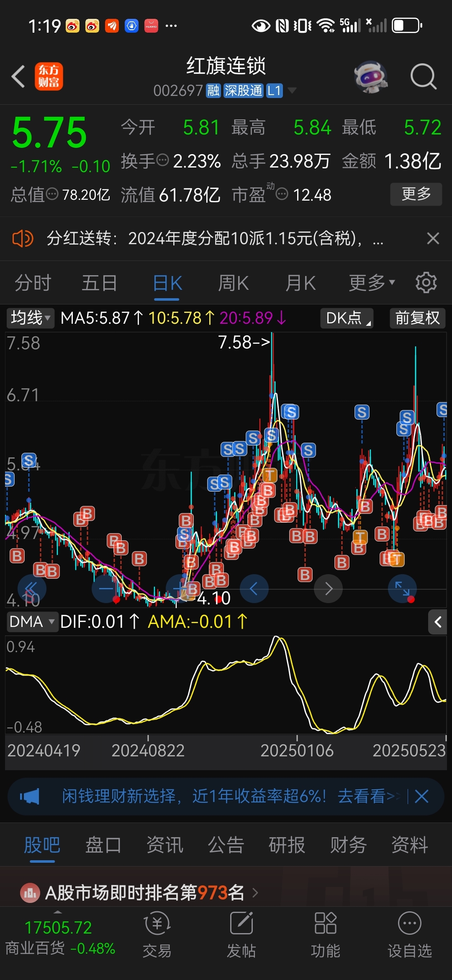
Task: Switch to the 分时 tab
Action: (33, 283)
